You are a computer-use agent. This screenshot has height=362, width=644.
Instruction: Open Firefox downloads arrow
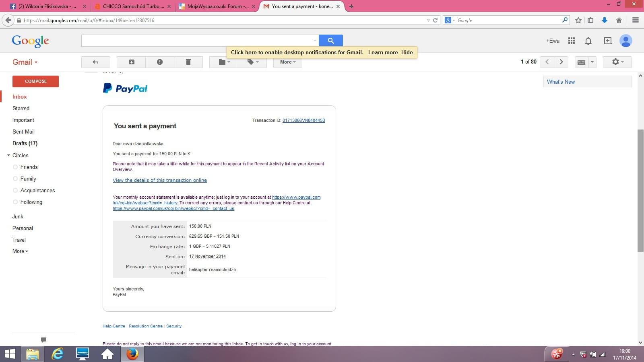point(604,20)
